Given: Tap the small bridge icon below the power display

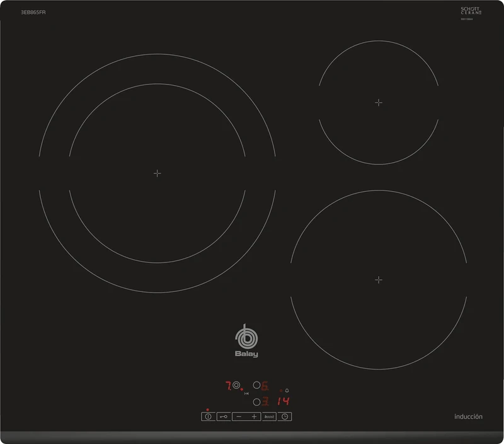Looking at the screenshot, I should pos(246,393).
